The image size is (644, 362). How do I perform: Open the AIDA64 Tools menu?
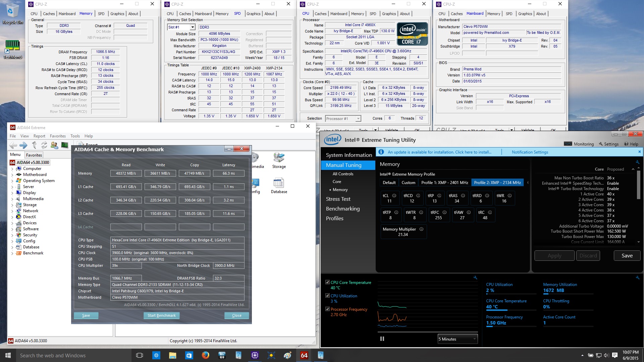tap(75, 136)
